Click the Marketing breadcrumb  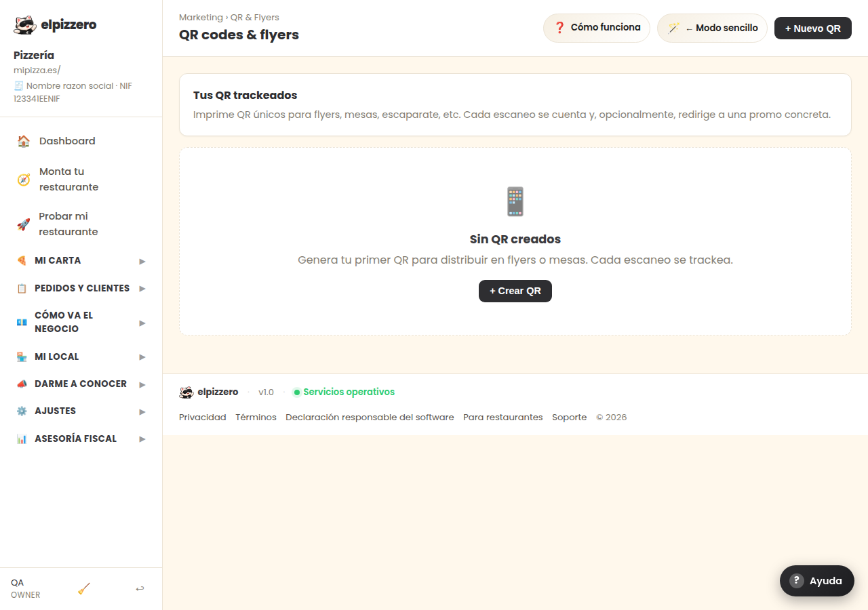[201, 17]
